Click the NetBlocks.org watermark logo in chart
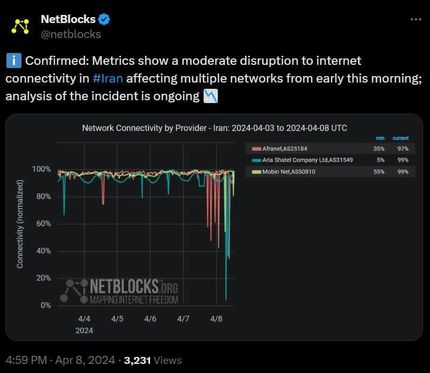 tap(119, 291)
